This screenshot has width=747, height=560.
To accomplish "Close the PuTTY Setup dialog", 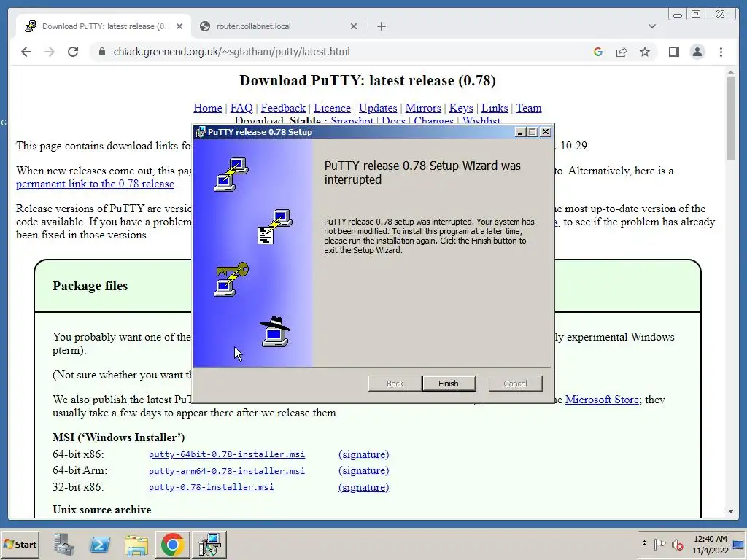I will tap(546, 132).
